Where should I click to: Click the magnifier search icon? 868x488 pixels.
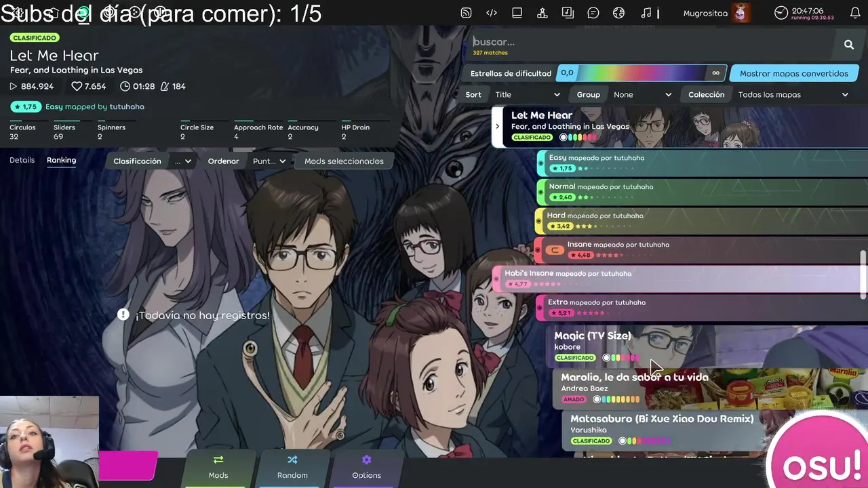click(849, 45)
